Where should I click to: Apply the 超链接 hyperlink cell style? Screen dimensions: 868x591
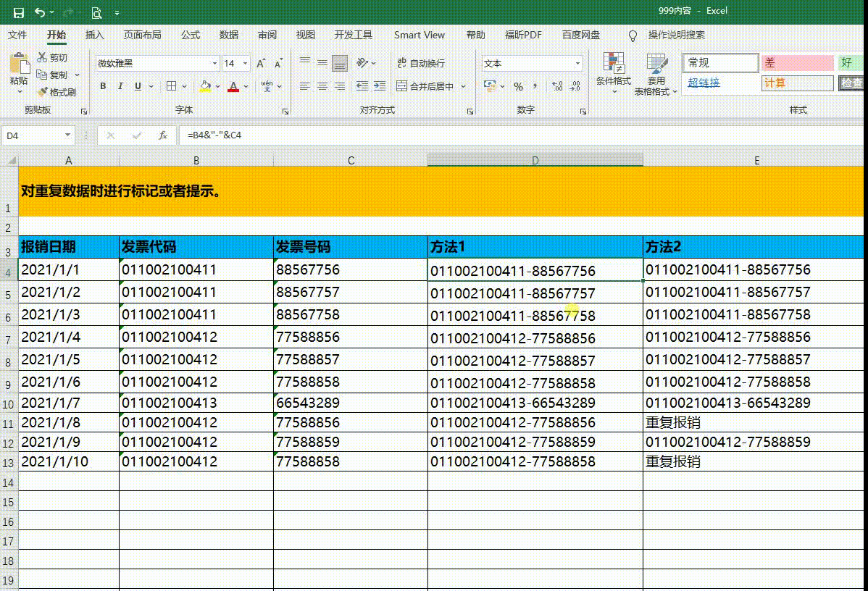[x=720, y=83]
